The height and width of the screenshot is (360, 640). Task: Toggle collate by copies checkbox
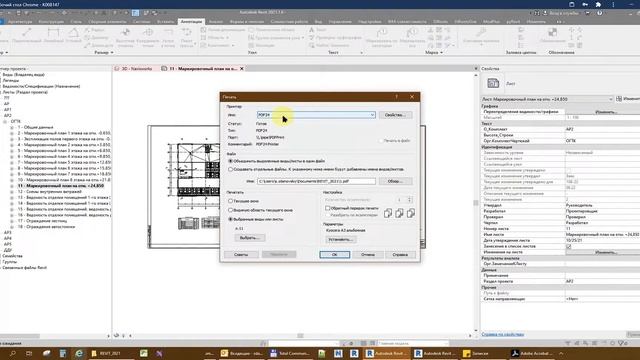pos(327,215)
